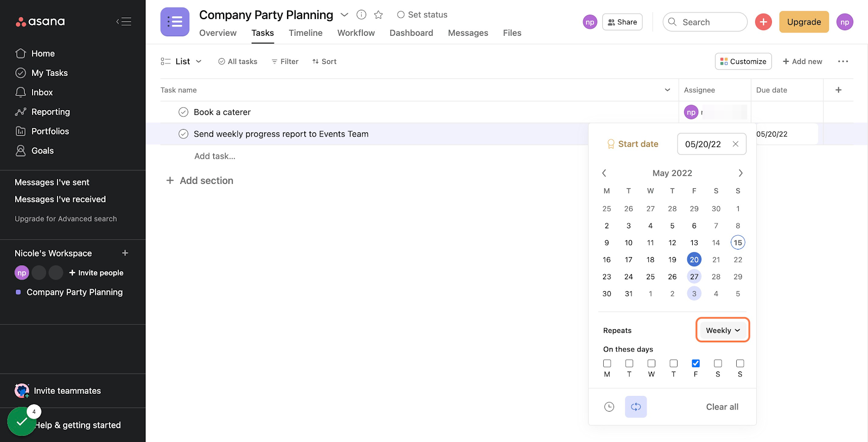The height and width of the screenshot is (442, 868).
Task: Go to previous month in date picker
Action: pyautogui.click(x=604, y=173)
